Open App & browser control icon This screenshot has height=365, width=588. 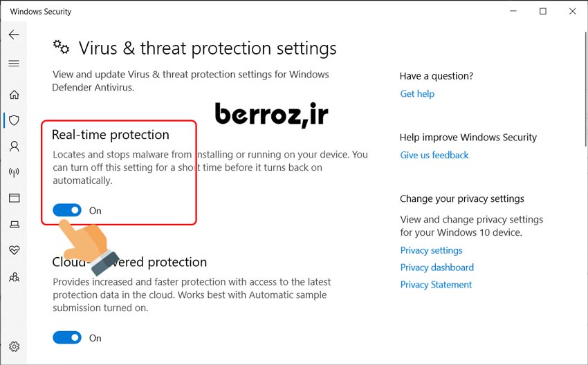14,198
